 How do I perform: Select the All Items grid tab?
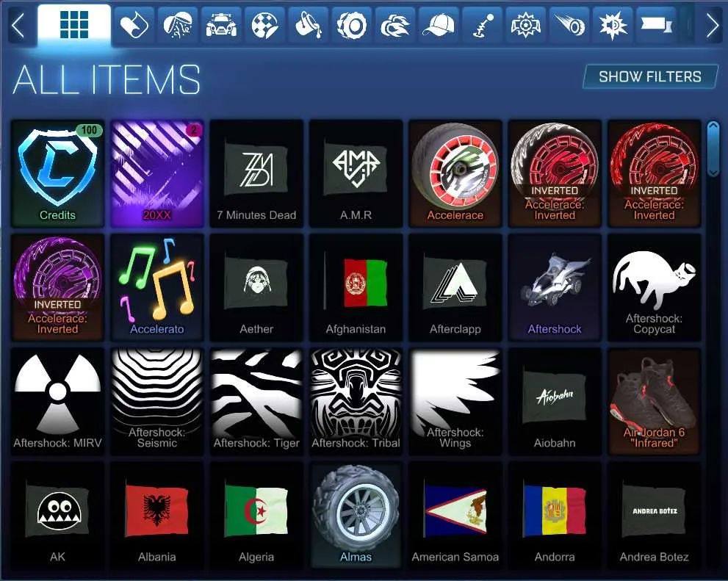[x=74, y=24]
